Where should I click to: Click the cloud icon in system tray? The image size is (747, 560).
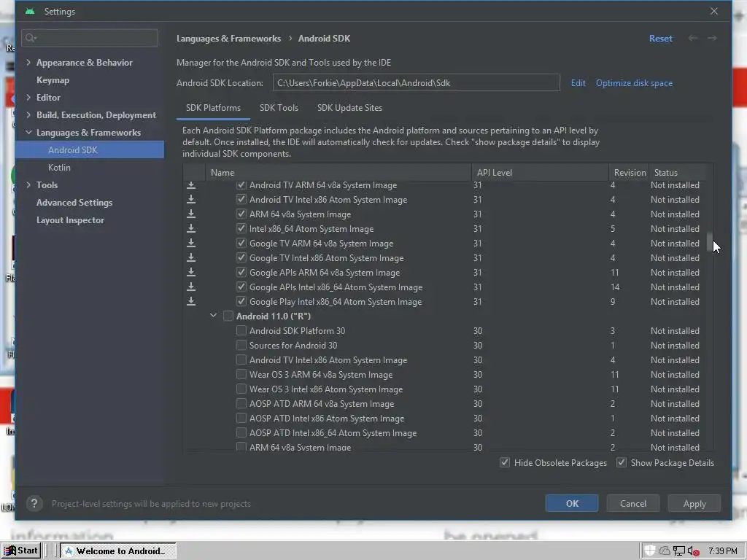665,551
